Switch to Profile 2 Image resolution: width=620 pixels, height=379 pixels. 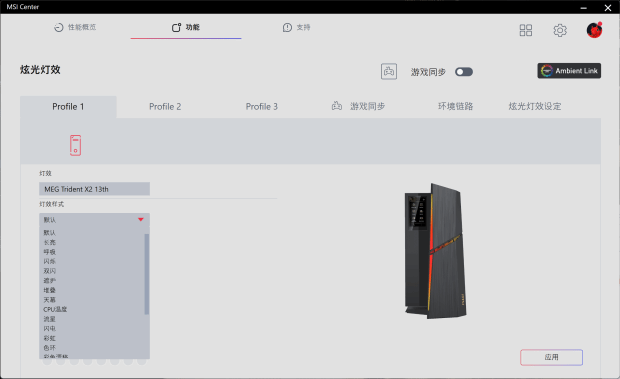click(x=165, y=107)
